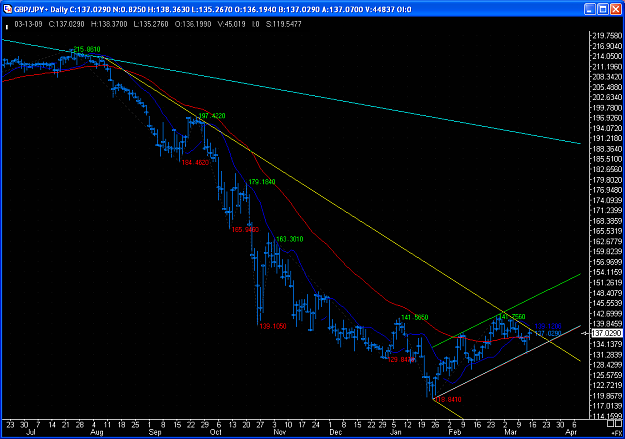Click the 139.1050 swing low label
Screen dimensions: 625x439
[x=273, y=326]
